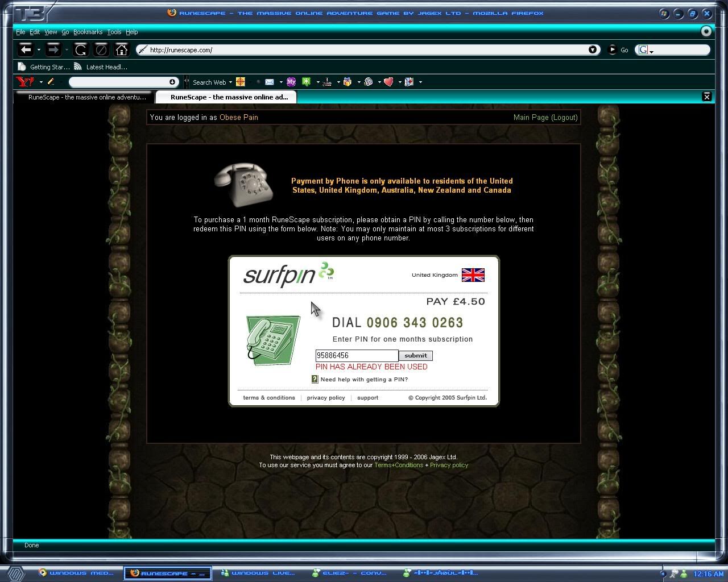Switch to Windows Media taskbar button
Image resolution: width=728 pixels, height=582 pixels.
(x=76, y=573)
